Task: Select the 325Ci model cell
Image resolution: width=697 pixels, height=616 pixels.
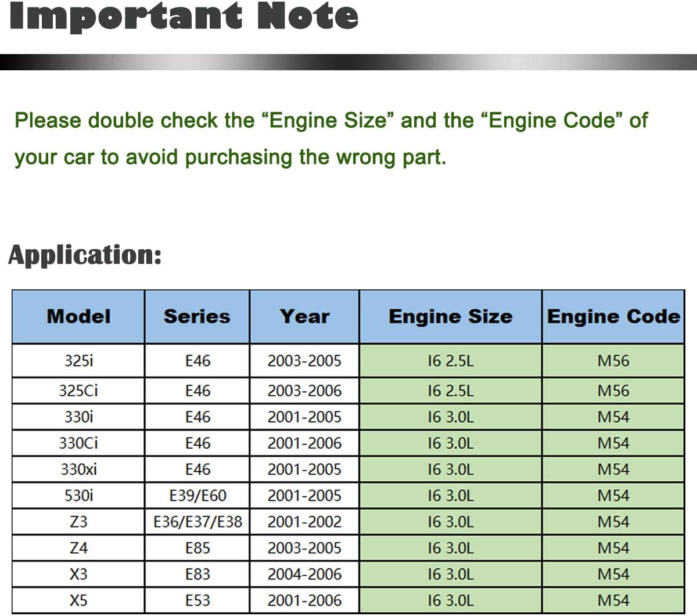Action: coord(78,391)
